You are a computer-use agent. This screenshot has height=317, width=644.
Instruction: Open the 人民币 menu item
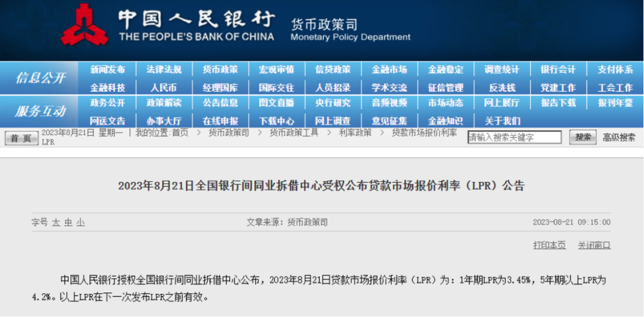click(163, 88)
